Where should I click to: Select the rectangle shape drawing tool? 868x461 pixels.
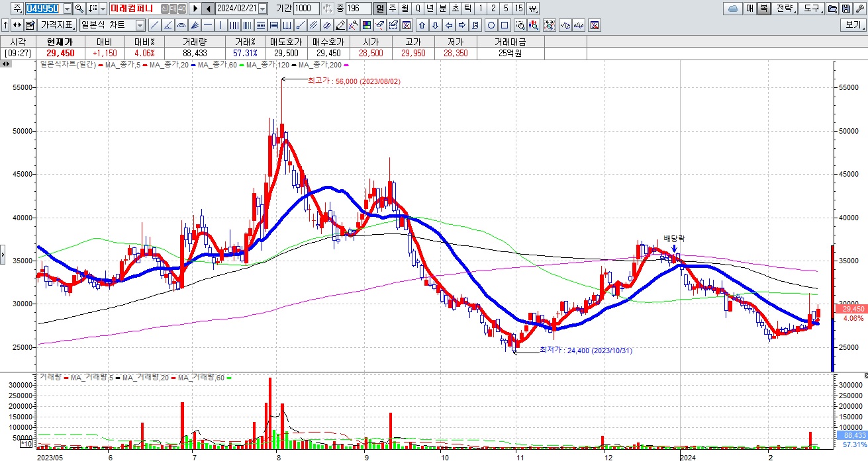pyautogui.click(x=505, y=25)
